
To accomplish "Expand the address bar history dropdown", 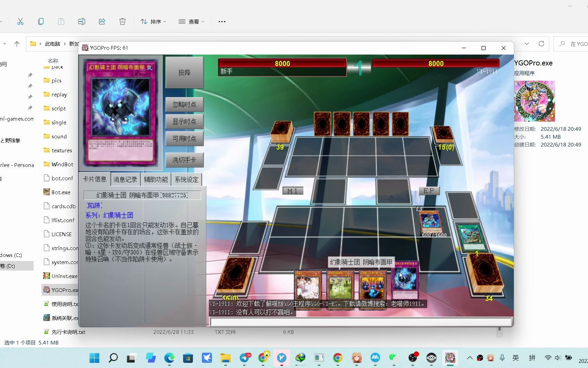I will pos(527,44).
